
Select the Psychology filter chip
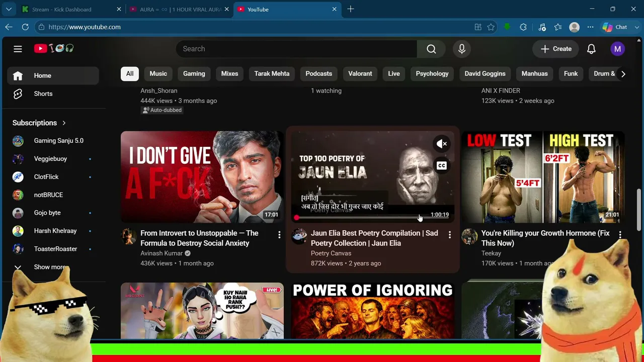(x=432, y=74)
